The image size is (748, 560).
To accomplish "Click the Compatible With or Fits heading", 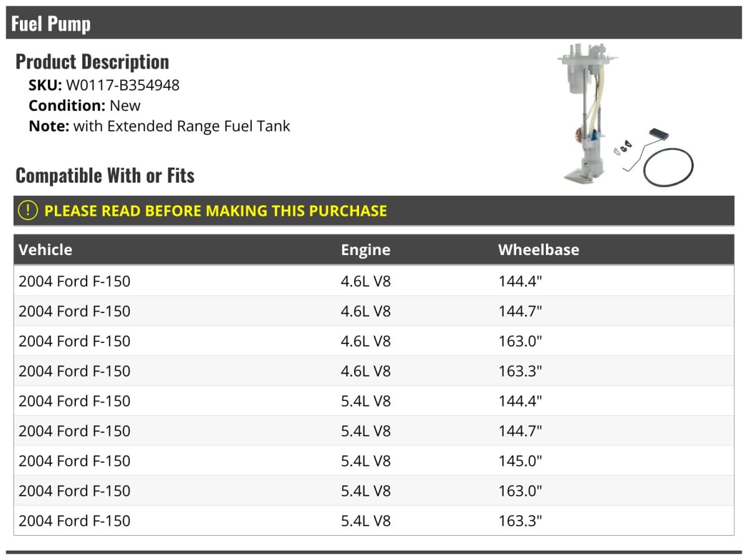I will point(105,176).
